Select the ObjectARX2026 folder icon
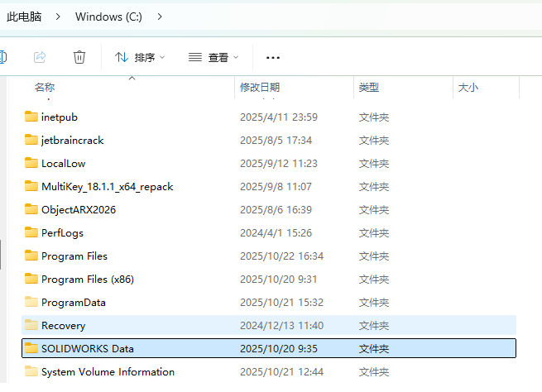This screenshot has height=392, width=542. 31,209
